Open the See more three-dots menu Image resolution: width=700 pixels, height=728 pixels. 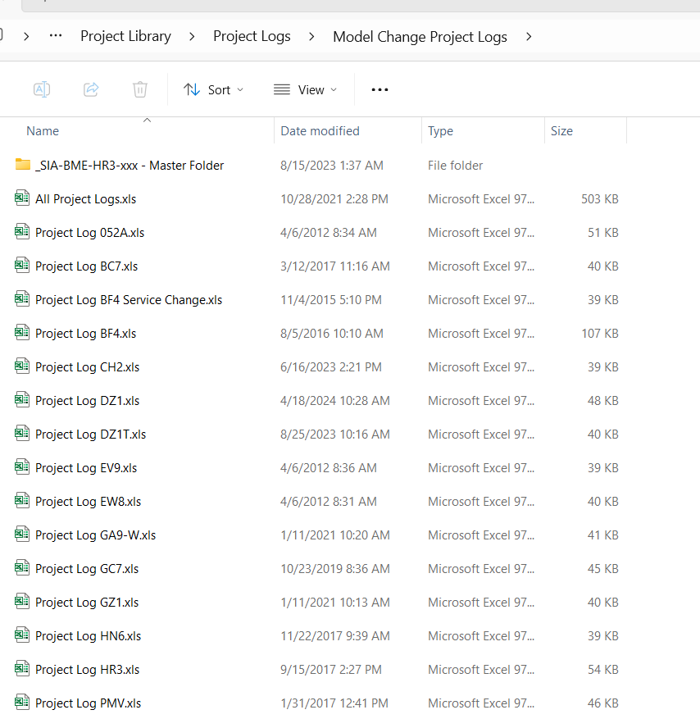[380, 89]
